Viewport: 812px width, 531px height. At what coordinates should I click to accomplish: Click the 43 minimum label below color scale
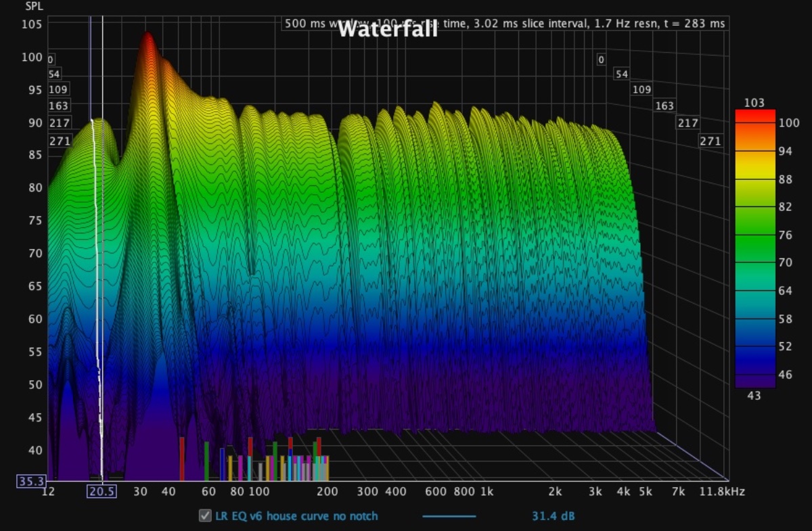[x=754, y=396]
